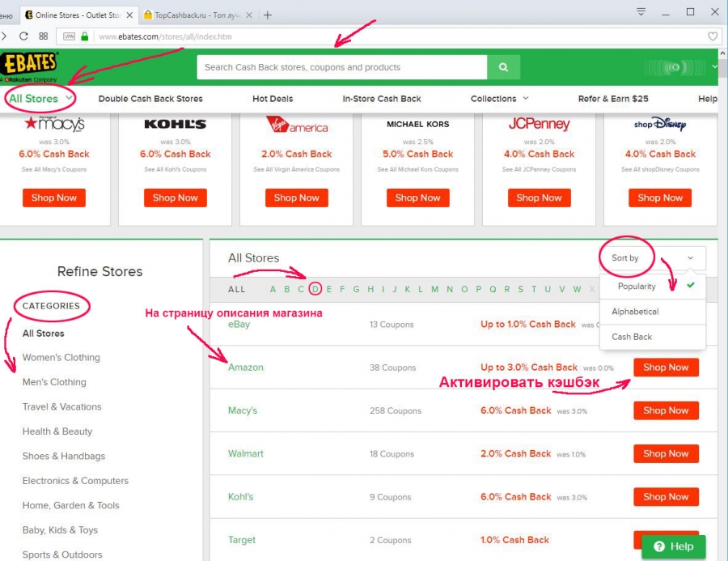Image resolution: width=728 pixels, height=561 pixels.
Task: Click the Michael Kors logo
Action: point(418,124)
